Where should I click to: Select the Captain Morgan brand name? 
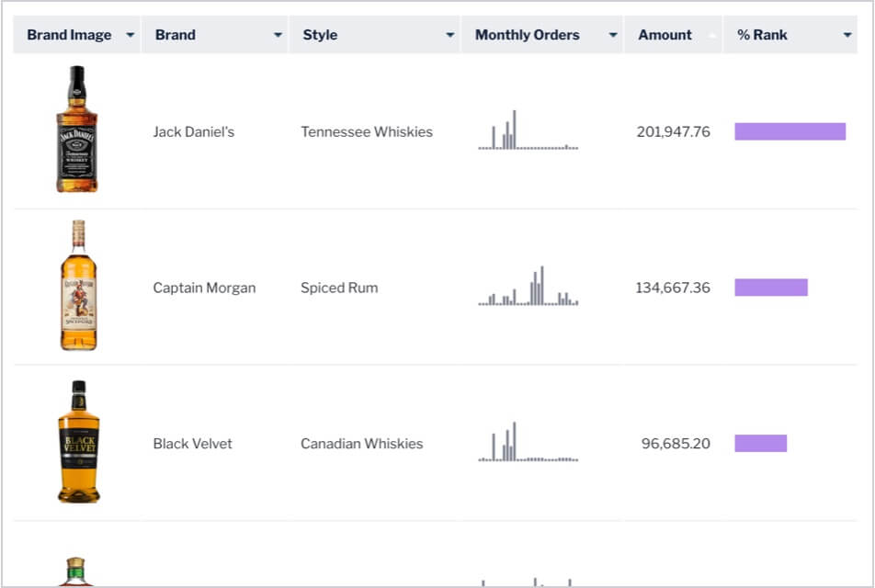point(204,288)
